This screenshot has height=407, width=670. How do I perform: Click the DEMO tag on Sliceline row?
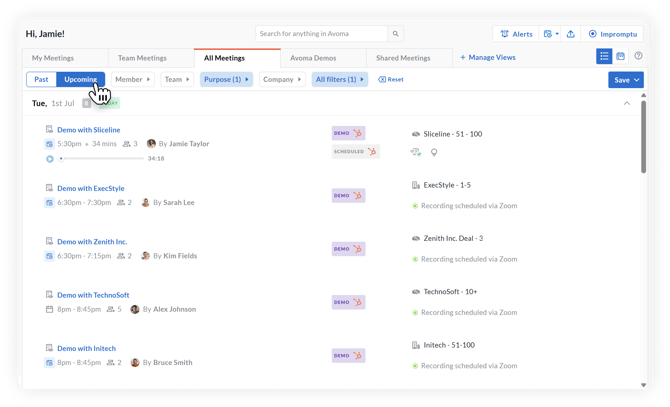[348, 133]
